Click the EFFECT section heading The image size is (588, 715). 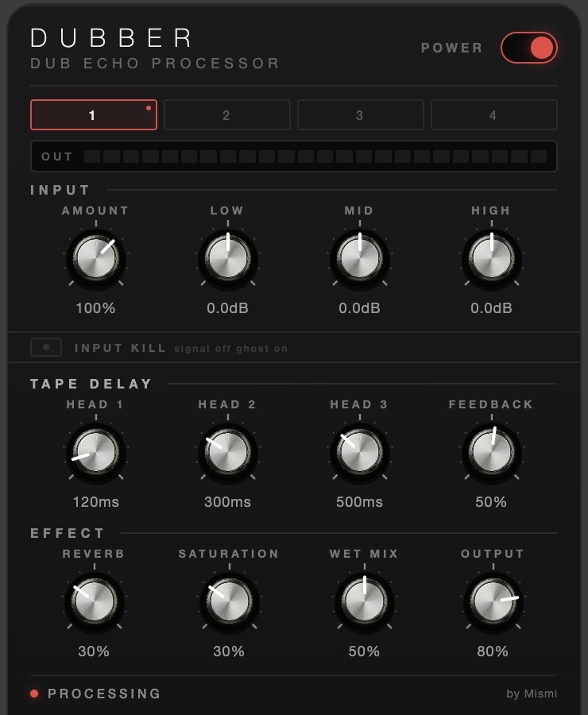click(x=68, y=533)
